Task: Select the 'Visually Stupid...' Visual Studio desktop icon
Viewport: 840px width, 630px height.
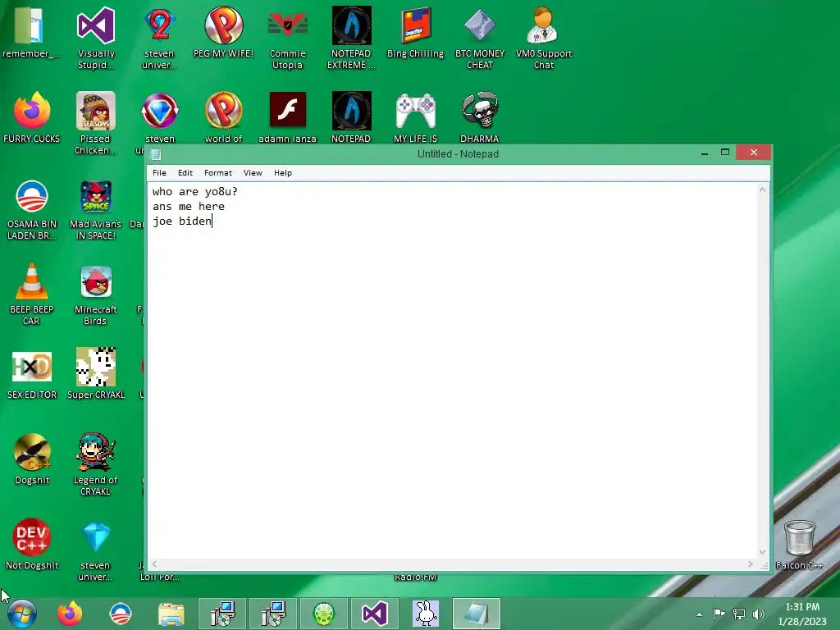Action: [96, 38]
